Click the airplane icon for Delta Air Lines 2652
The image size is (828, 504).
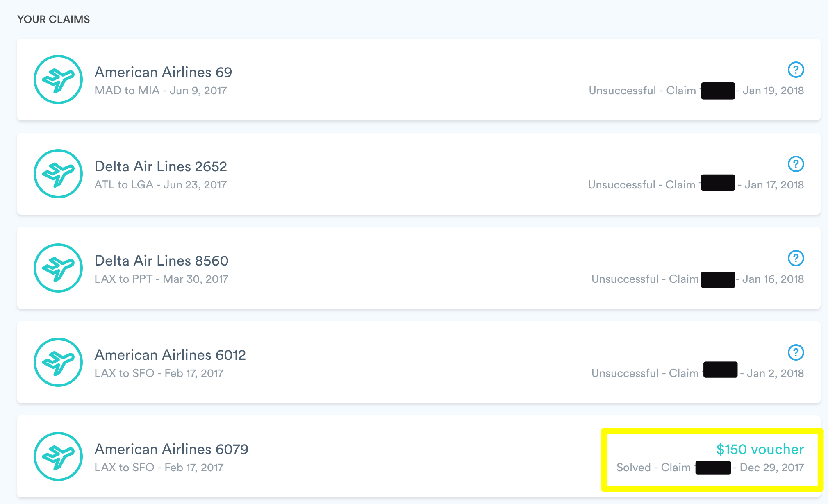pos(58,174)
